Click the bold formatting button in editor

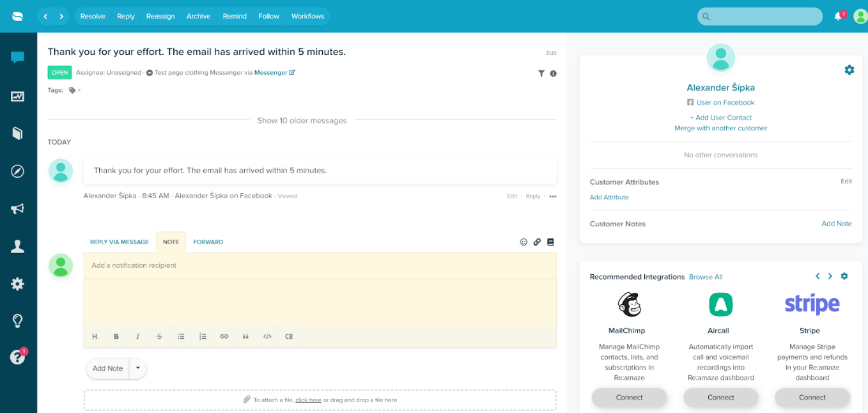point(116,336)
